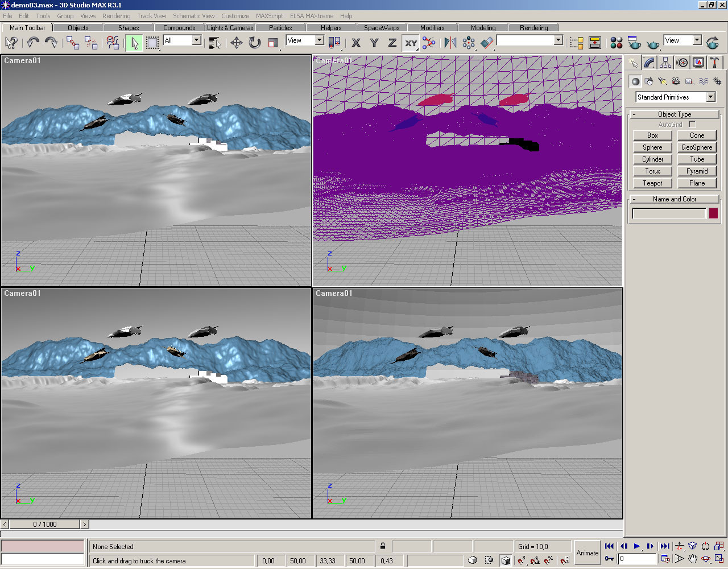Image resolution: width=728 pixels, height=569 pixels.
Task: Click the Mirror Selected Objects icon
Action: pos(450,43)
